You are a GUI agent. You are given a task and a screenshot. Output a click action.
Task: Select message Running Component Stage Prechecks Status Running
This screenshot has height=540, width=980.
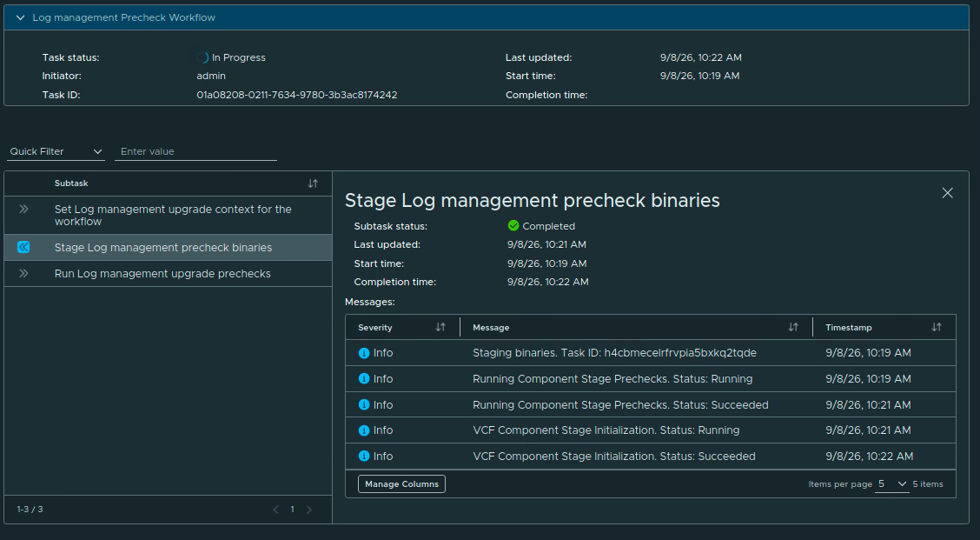(612, 378)
